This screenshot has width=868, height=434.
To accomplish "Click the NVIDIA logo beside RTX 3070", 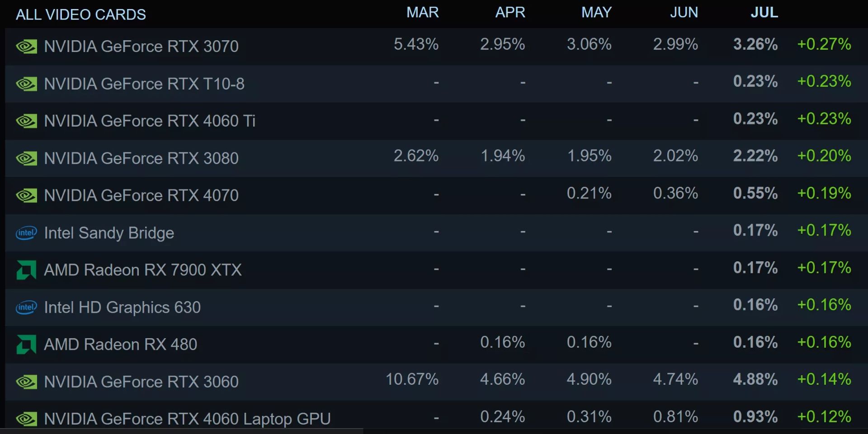I will pyautogui.click(x=26, y=47).
